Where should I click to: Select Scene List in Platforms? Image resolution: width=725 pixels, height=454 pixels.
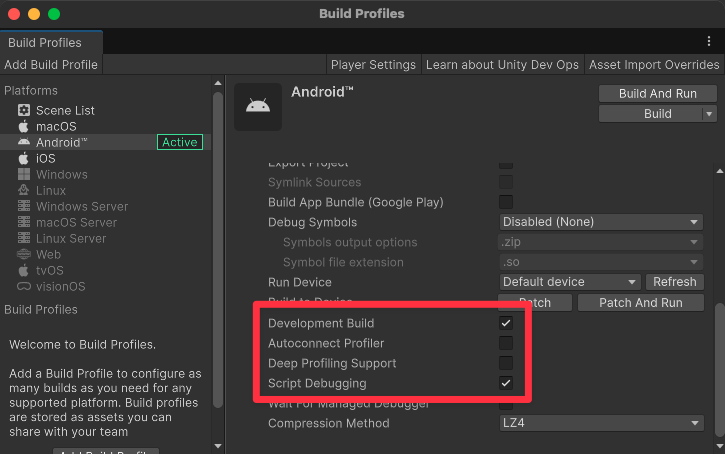point(65,110)
